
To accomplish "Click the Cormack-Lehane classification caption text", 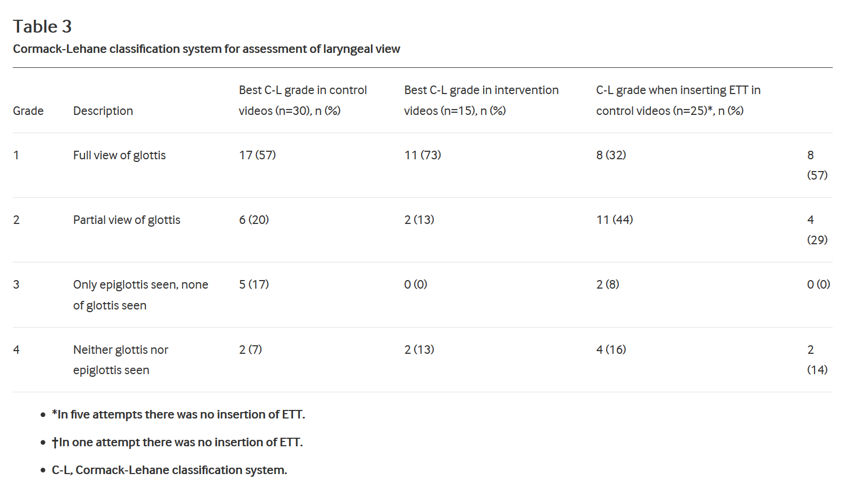I will [x=206, y=49].
